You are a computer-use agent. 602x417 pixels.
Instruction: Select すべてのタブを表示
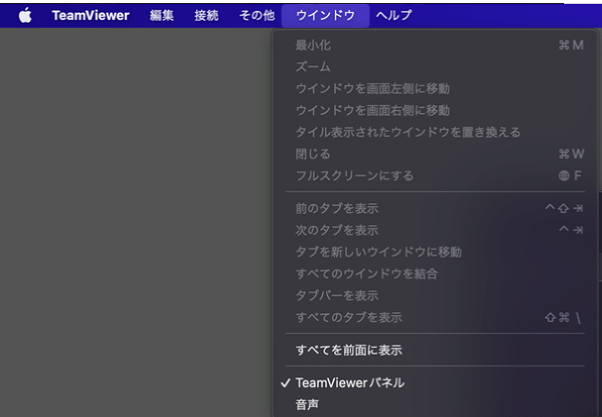[x=436, y=318]
